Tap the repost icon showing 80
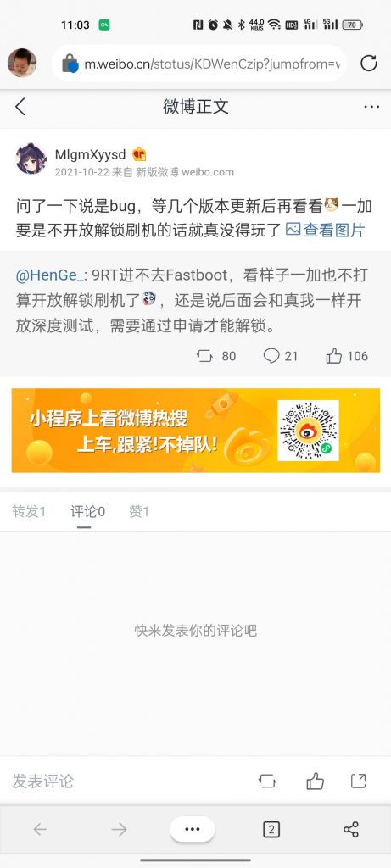Image resolution: width=391 pixels, height=868 pixels. point(205,356)
